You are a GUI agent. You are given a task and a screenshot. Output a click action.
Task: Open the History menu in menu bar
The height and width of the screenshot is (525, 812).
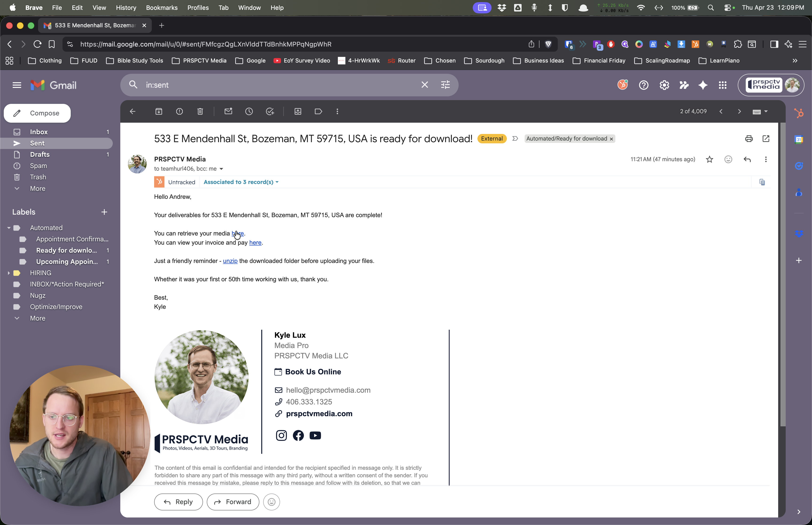(126, 8)
